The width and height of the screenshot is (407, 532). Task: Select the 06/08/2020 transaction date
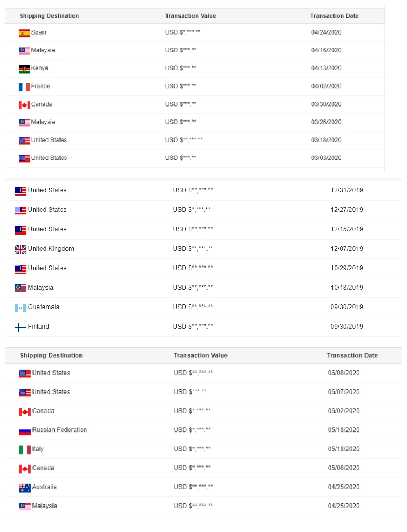pyautogui.click(x=343, y=373)
